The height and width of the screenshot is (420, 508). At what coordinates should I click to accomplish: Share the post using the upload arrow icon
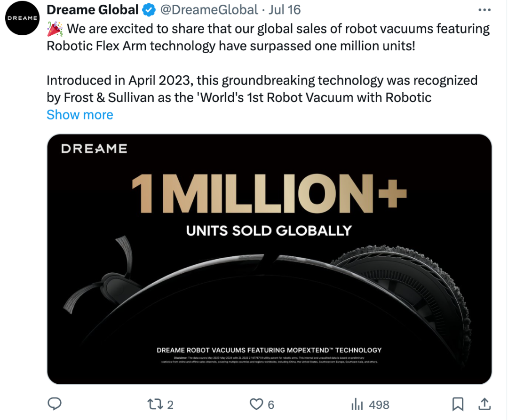pyautogui.click(x=484, y=404)
